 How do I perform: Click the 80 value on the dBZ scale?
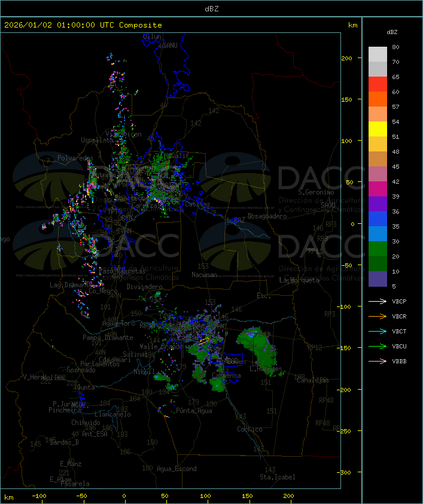(x=395, y=47)
